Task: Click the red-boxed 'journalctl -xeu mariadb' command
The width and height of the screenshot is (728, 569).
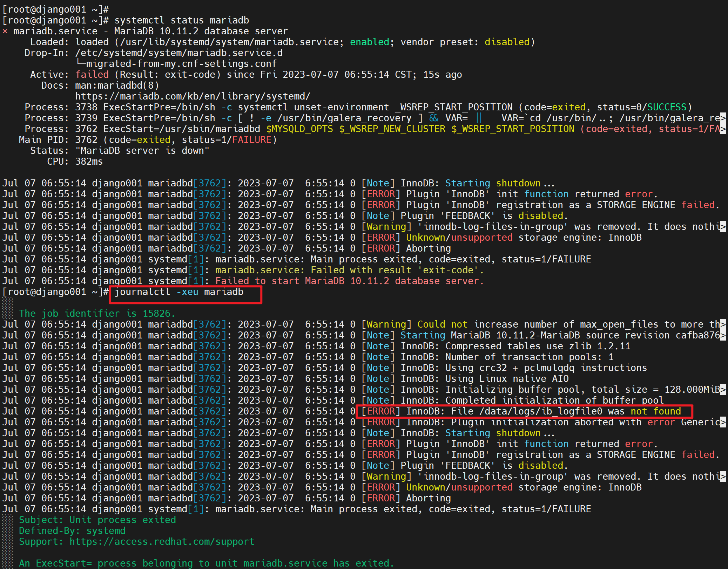Action: click(179, 292)
